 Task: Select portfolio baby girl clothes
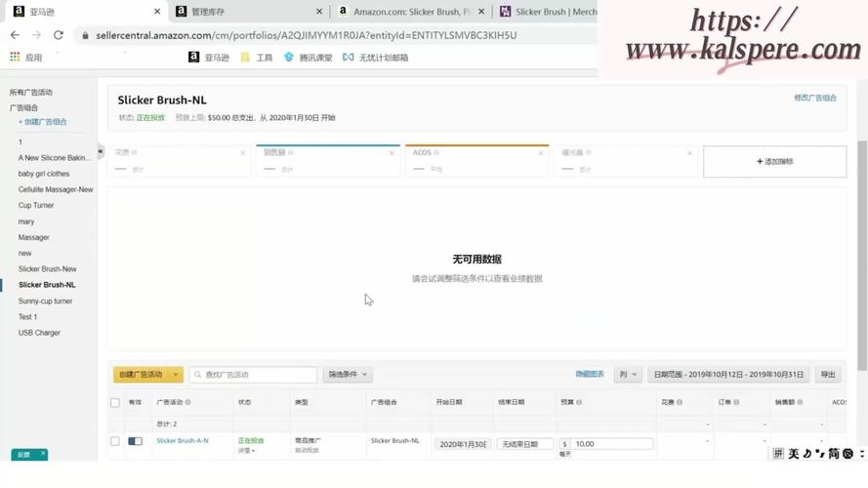coord(44,174)
